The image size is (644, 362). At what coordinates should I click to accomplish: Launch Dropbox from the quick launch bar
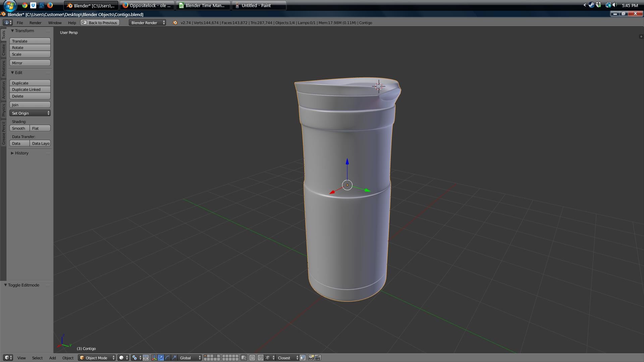pos(33,5)
